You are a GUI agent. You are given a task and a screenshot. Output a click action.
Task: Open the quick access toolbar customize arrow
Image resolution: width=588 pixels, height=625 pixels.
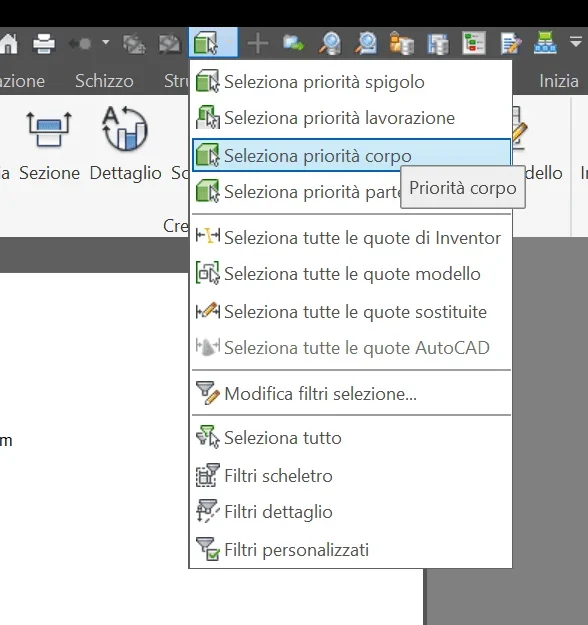pos(576,41)
